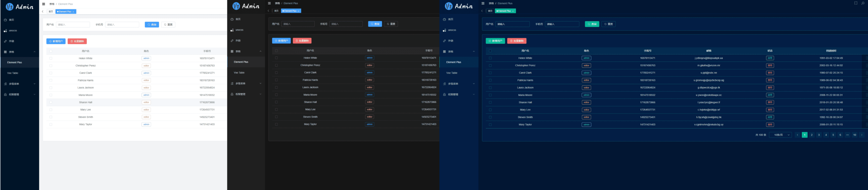The image size is (868, 190).
Task: Check select-all header checkbox in blue panel table
Action: [x=490, y=51]
